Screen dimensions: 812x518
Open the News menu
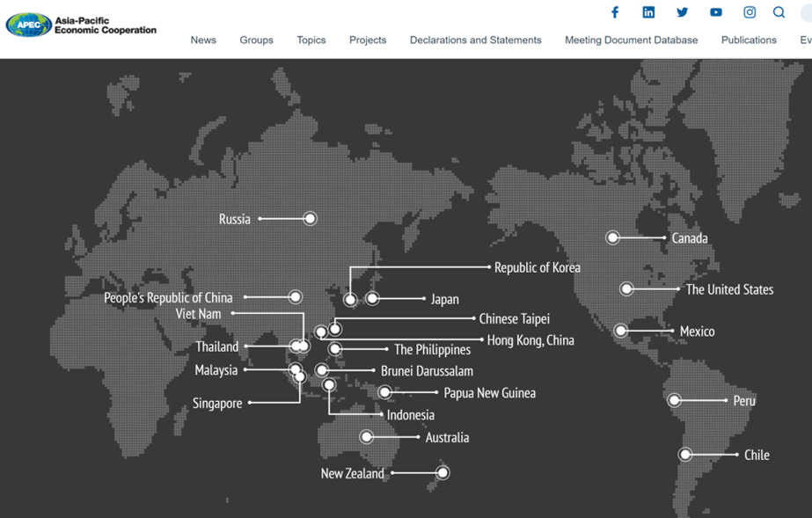tap(203, 40)
